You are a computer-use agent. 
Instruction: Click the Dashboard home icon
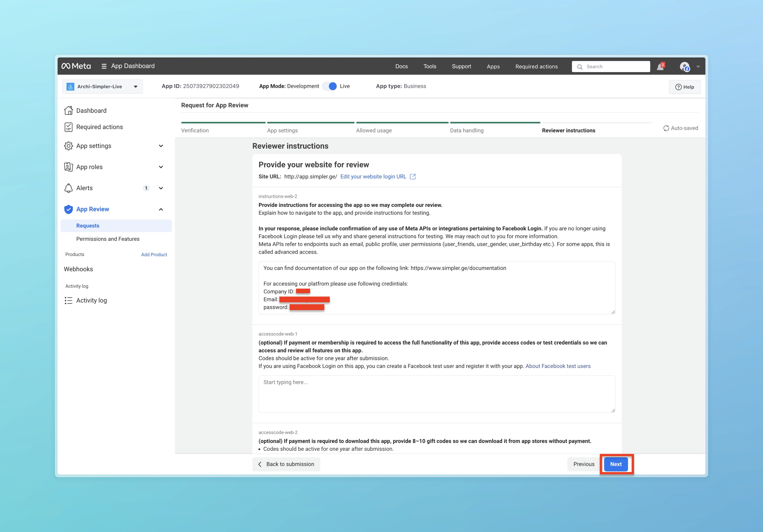click(x=69, y=111)
